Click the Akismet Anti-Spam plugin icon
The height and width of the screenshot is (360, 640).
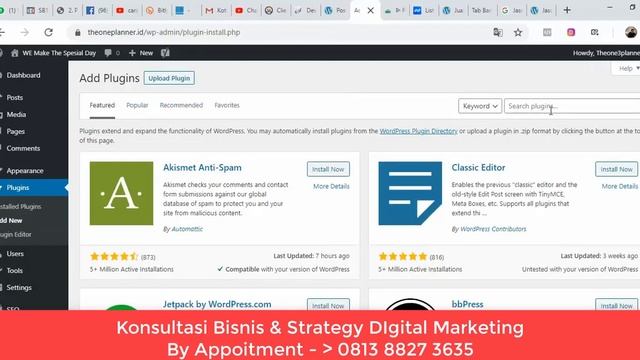122,193
